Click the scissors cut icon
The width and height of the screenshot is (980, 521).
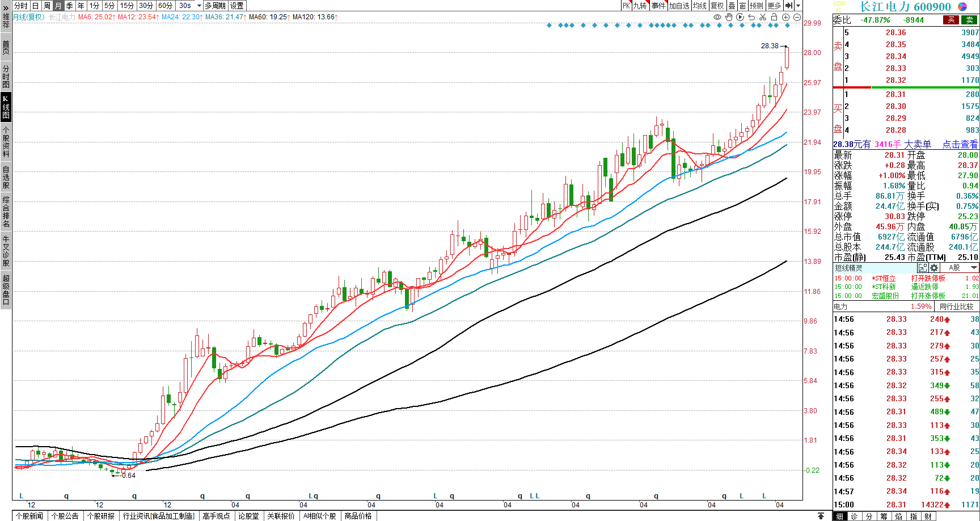pyautogui.click(x=763, y=17)
